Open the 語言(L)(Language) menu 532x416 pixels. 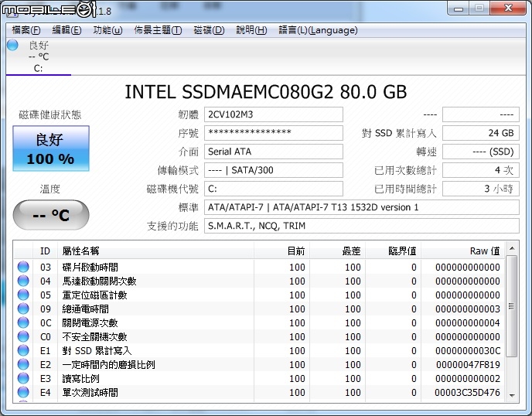click(x=318, y=30)
